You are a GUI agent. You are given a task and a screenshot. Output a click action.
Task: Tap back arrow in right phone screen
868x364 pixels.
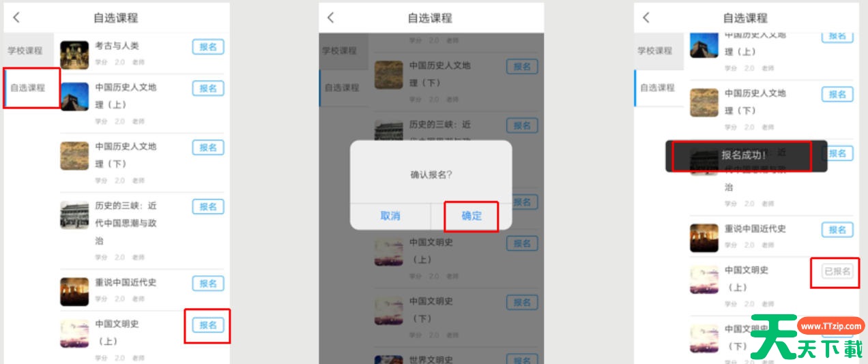coord(646,18)
